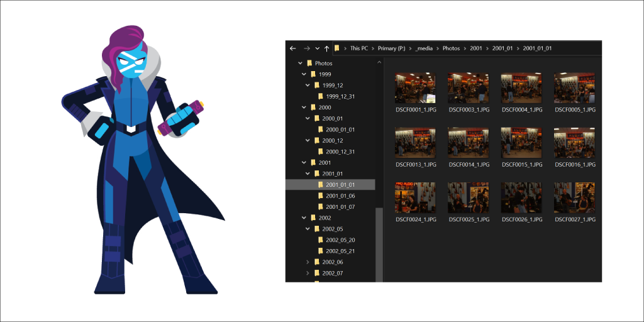Click the 2001_01_06 folder icon
Screen dimensions: 644x322
pyautogui.click(x=321, y=196)
